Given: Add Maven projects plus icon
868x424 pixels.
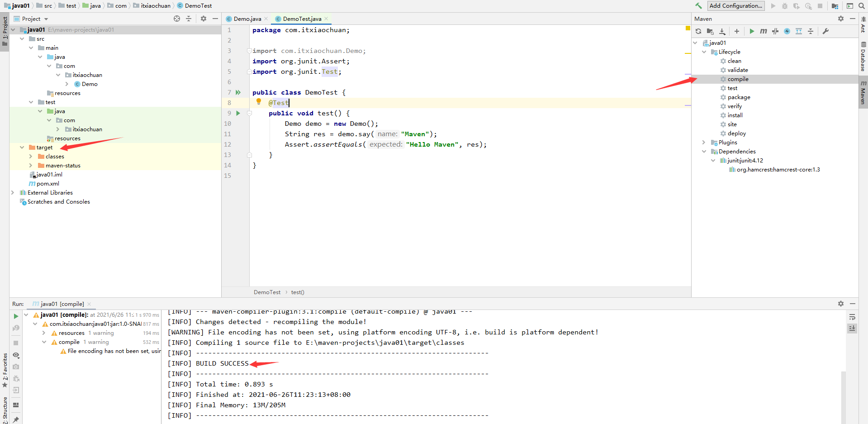Looking at the screenshot, I should (x=737, y=31).
